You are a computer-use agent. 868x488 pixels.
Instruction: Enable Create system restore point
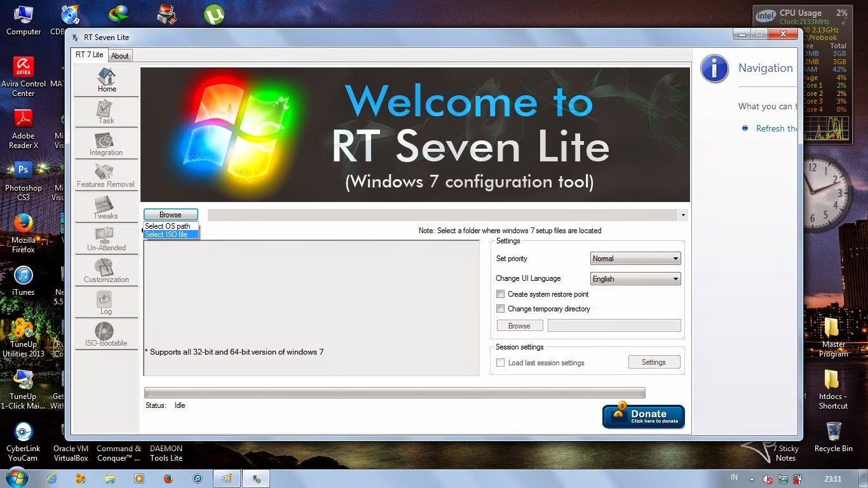501,294
